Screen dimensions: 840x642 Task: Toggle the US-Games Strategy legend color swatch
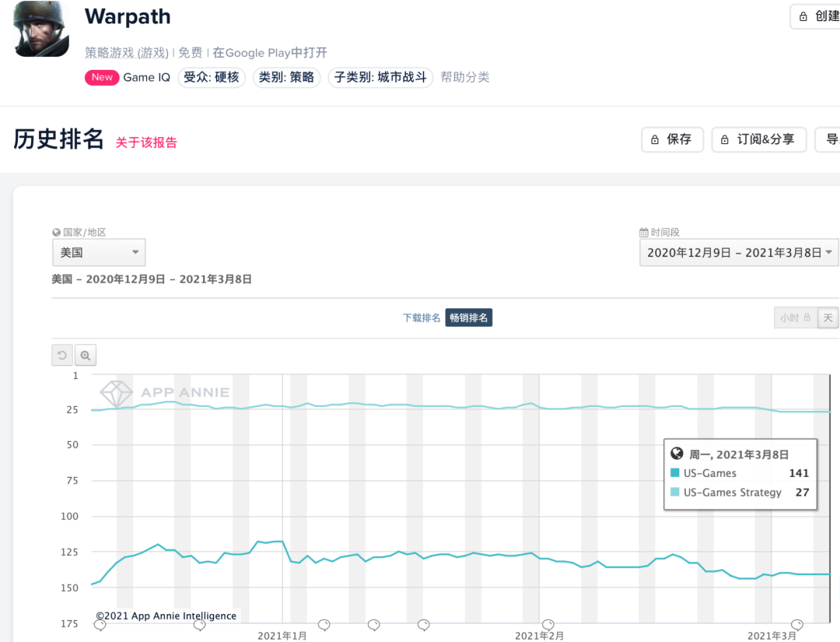point(675,492)
